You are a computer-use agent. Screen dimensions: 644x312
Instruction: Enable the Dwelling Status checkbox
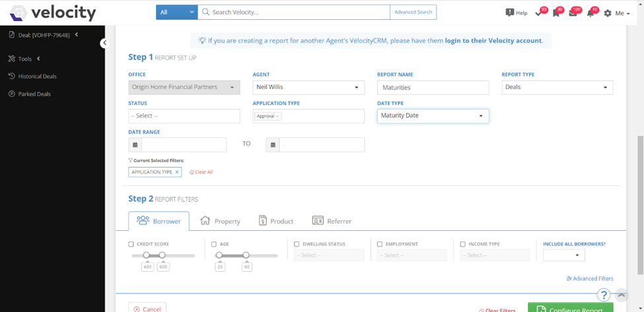[x=297, y=244]
